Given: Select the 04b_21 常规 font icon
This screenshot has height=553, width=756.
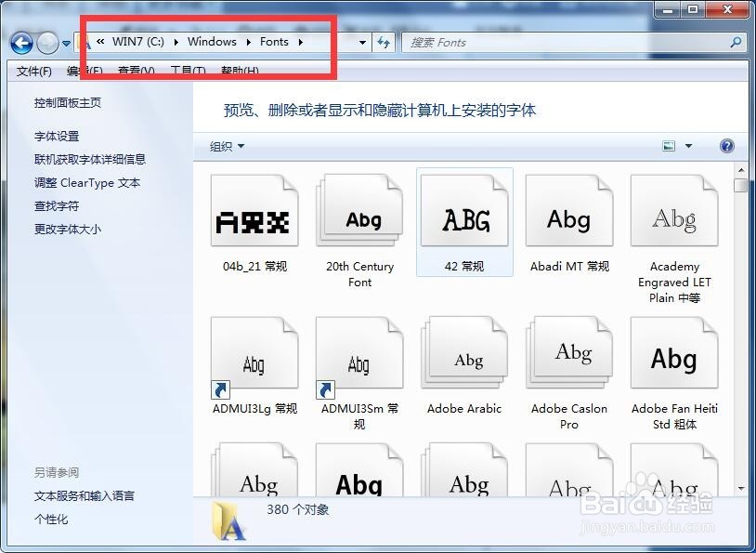Looking at the screenshot, I should pyautogui.click(x=254, y=211).
